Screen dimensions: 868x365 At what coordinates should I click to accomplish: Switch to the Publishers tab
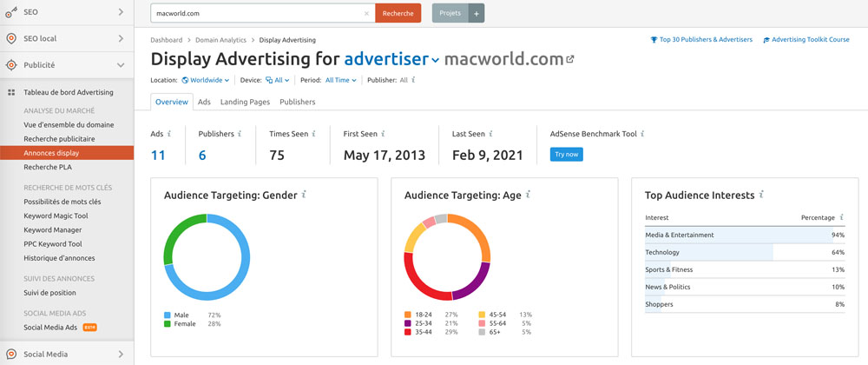297,102
